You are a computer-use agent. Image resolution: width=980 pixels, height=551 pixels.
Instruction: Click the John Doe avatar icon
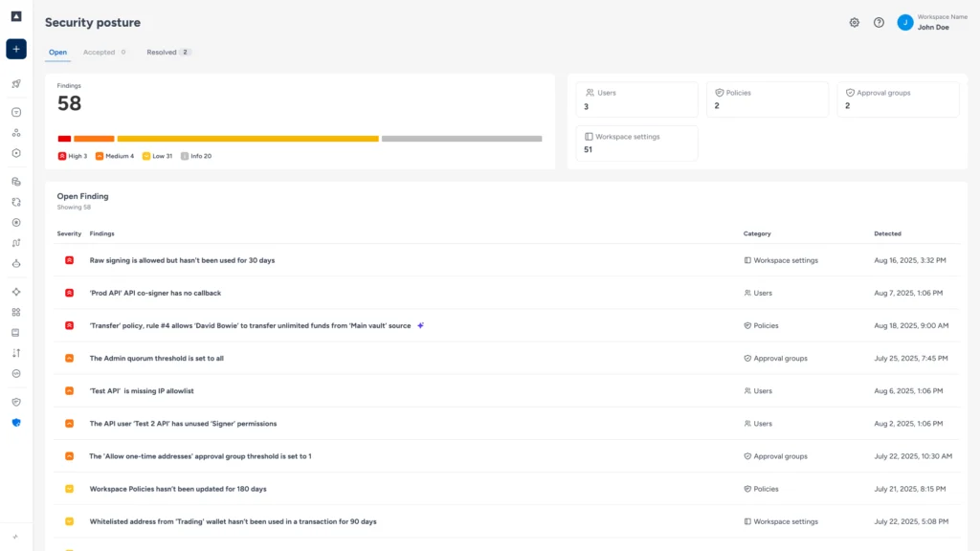pos(903,22)
